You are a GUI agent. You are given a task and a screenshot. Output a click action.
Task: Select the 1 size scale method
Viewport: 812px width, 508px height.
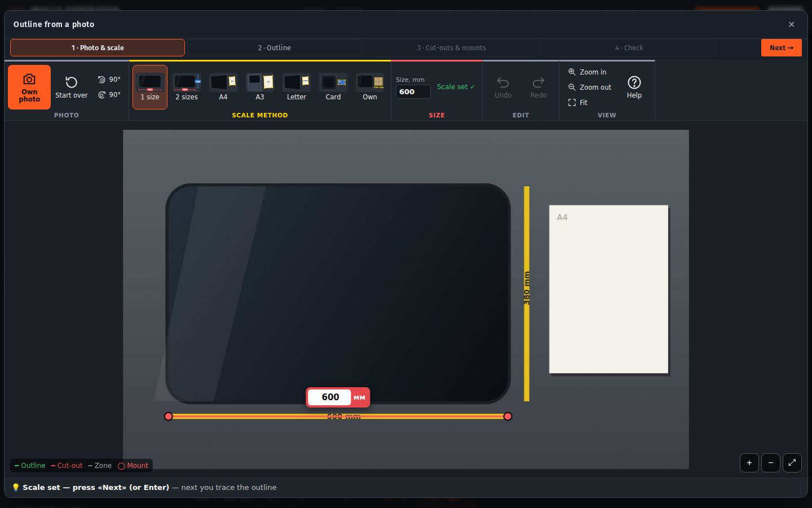[150, 87]
